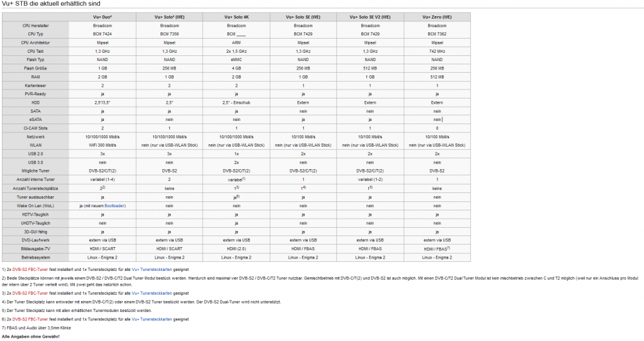Click footnote marker 1 beside Solo 4K "variabel"
Screen dimensions: 644x341
(245, 178)
